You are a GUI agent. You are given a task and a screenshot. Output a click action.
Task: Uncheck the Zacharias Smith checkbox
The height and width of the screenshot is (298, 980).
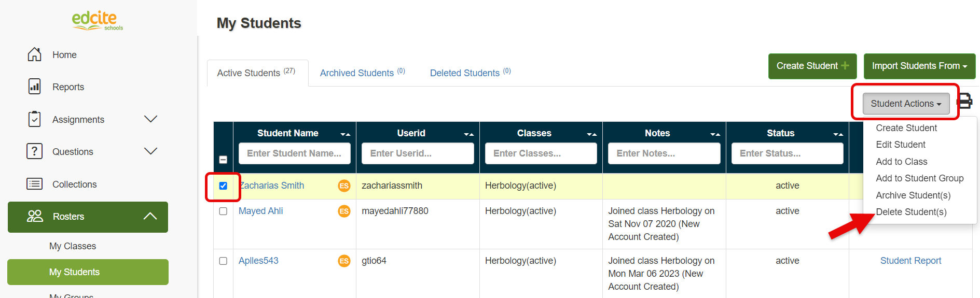point(223,186)
